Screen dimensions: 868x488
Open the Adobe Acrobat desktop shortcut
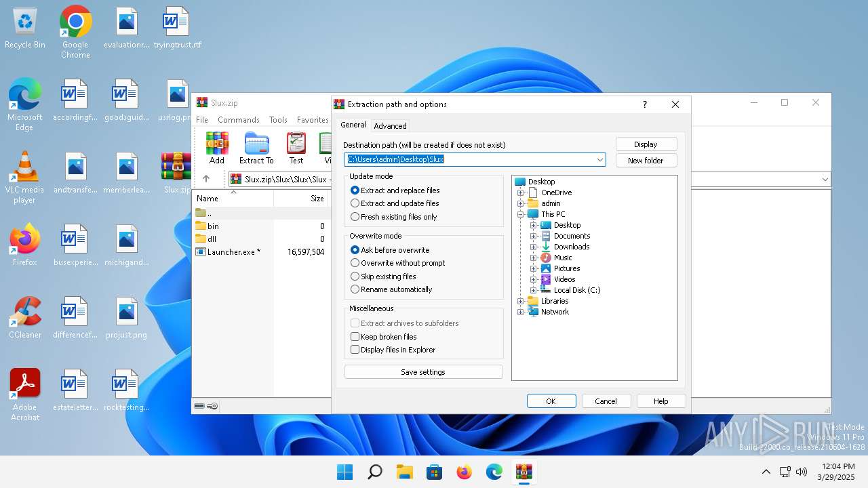click(x=25, y=395)
